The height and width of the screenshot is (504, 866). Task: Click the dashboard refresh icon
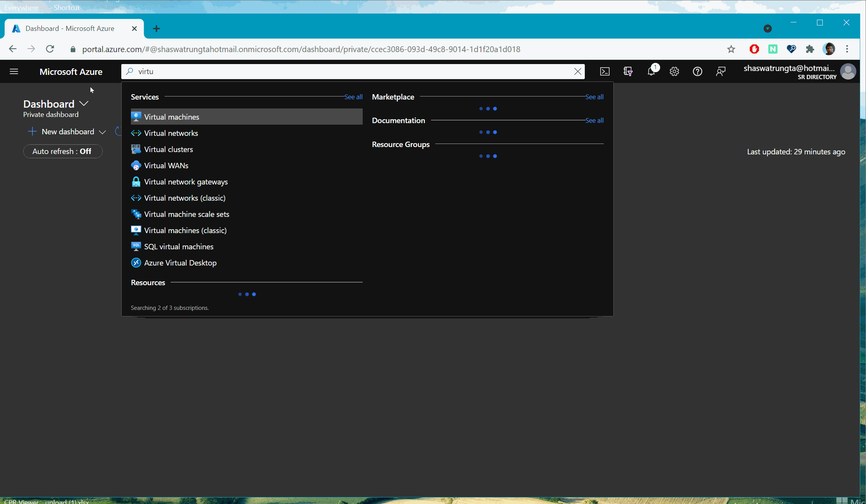coord(119,132)
